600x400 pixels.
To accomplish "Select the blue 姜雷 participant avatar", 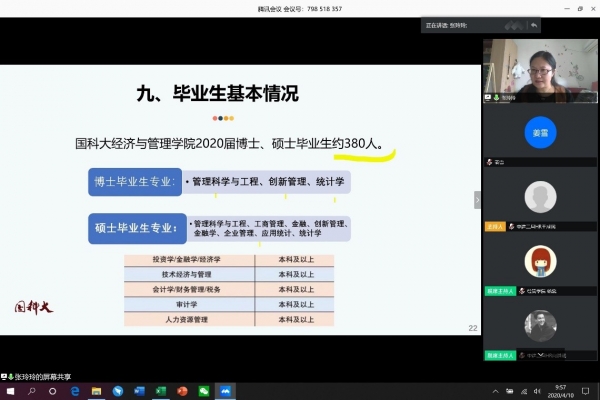I will (x=540, y=132).
